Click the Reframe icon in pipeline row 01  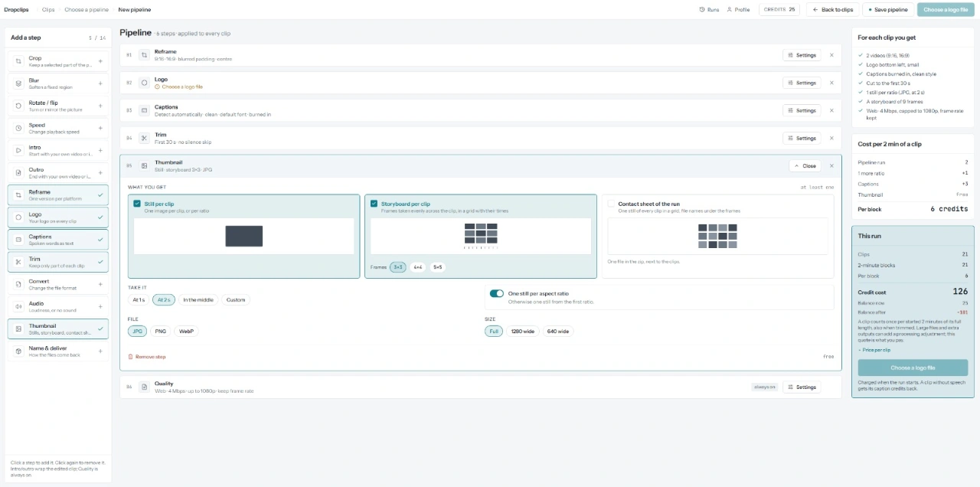click(x=144, y=55)
